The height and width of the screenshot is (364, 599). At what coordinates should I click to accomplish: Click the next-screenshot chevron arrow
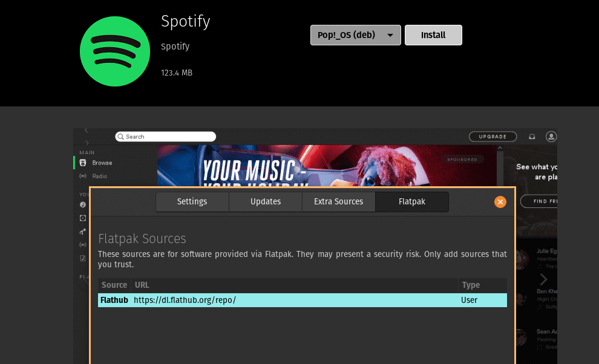pos(543,279)
